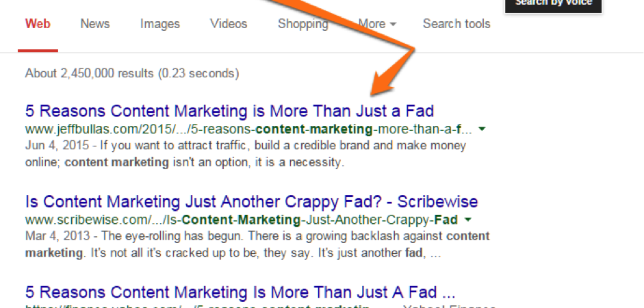Click the About 2,450,000 results stats text
Viewport: 644px width, 308px height.
click(132, 73)
